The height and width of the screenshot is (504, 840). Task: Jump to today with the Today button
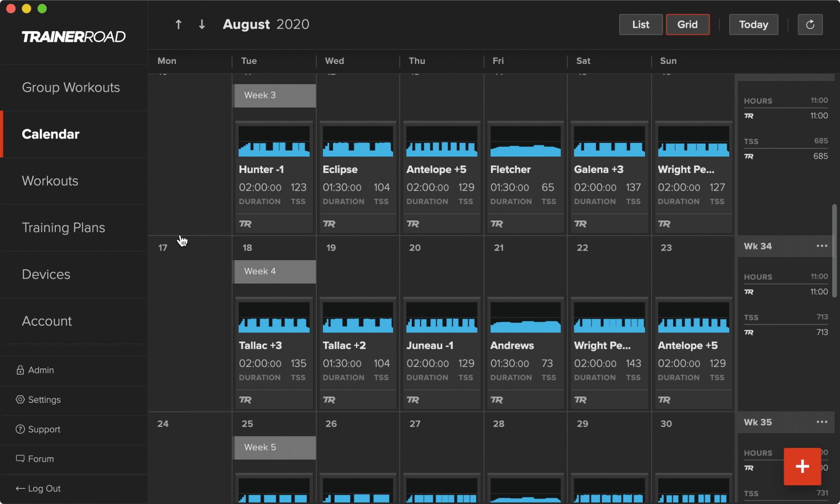coord(753,24)
